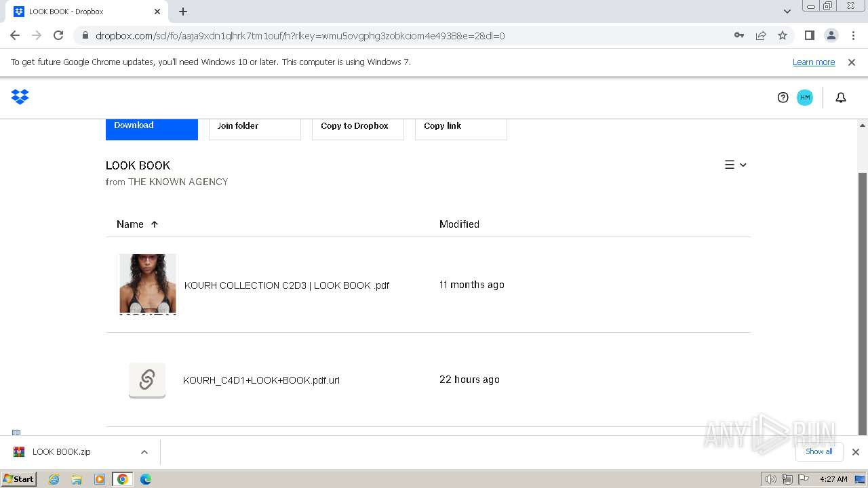
Task: Click the blue Download button
Action: pos(152,129)
